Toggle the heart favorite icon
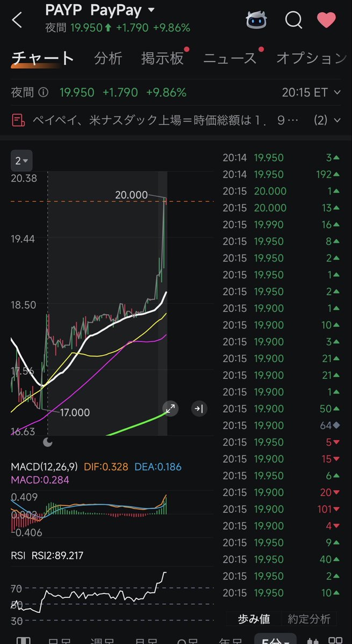352x644 pixels. pos(326,20)
